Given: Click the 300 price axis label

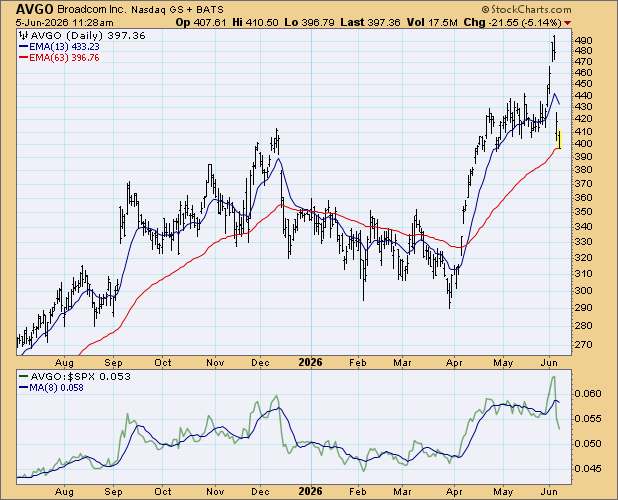Looking at the screenshot, I should (583, 290).
